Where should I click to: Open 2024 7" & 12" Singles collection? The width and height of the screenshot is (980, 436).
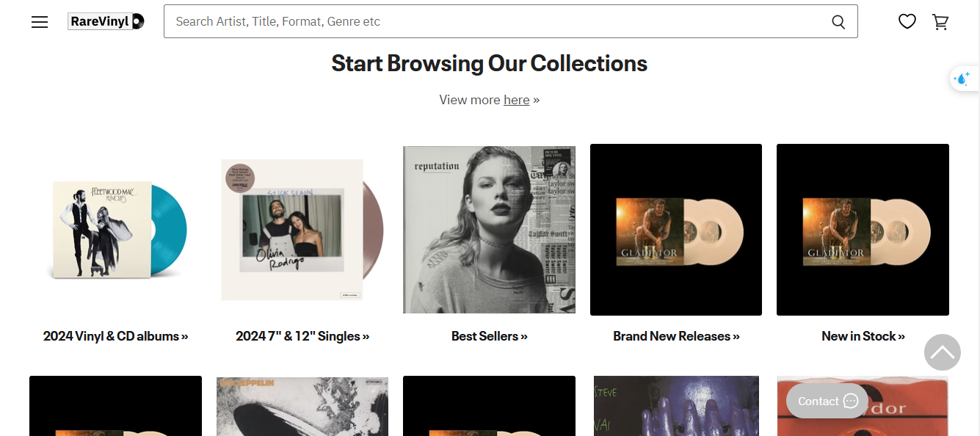(302, 336)
